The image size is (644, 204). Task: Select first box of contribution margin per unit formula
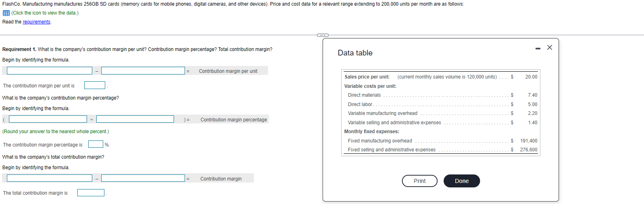point(49,71)
